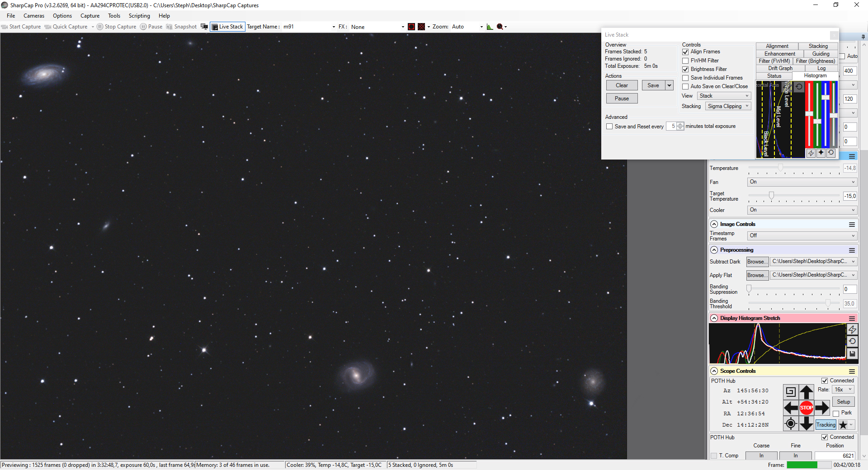Save the display histogram stretch with the floppy disk icon
Image resolution: width=868 pixels, height=470 pixels.
point(852,353)
